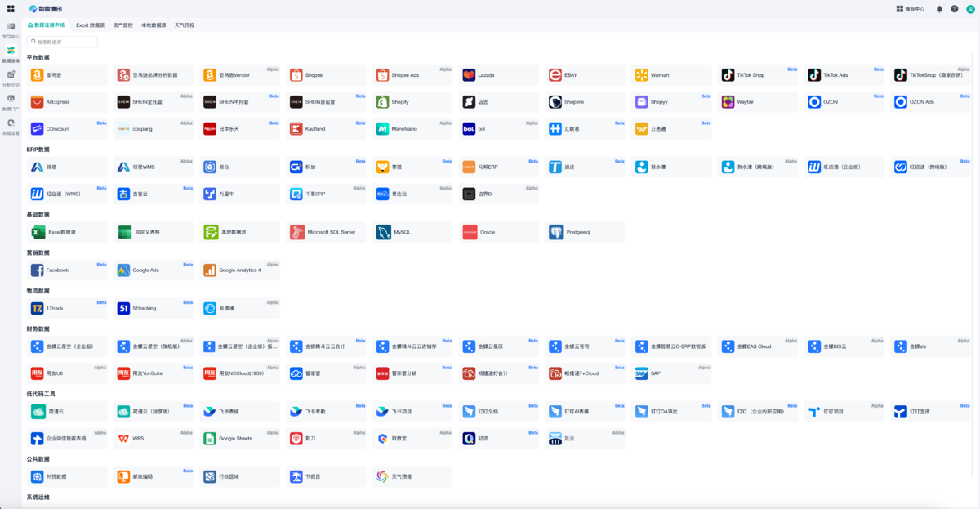980x509 pixels.
Task: Choose the 钉钉文档 connector card
Action: pyautogui.click(x=499, y=412)
